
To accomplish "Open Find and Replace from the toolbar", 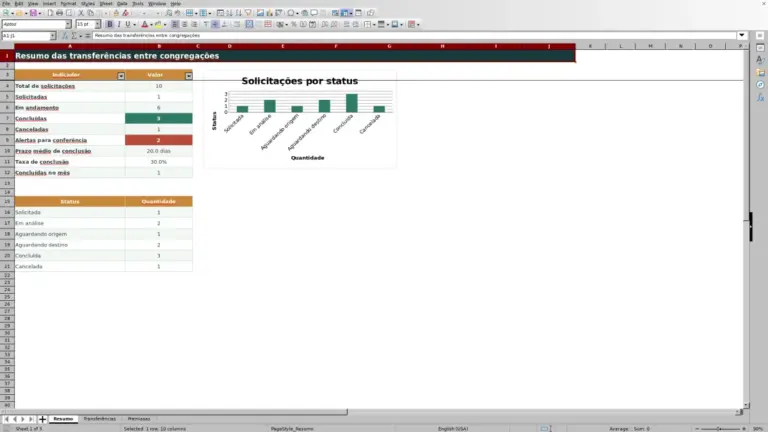I will click(x=168, y=13).
